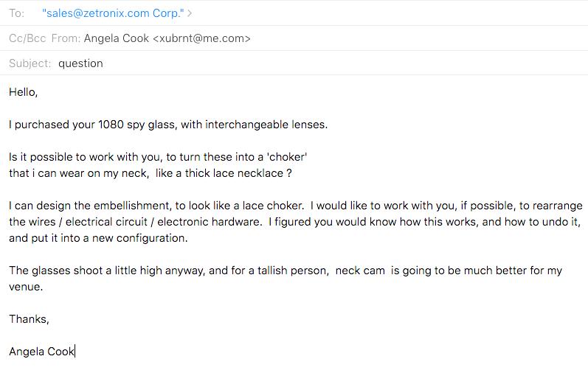Click on the word 'choker' in quotes
588x373 pixels.
[x=287, y=157]
